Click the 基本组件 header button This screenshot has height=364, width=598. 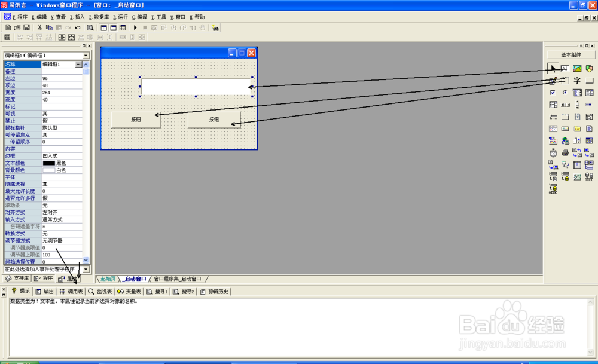point(570,55)
